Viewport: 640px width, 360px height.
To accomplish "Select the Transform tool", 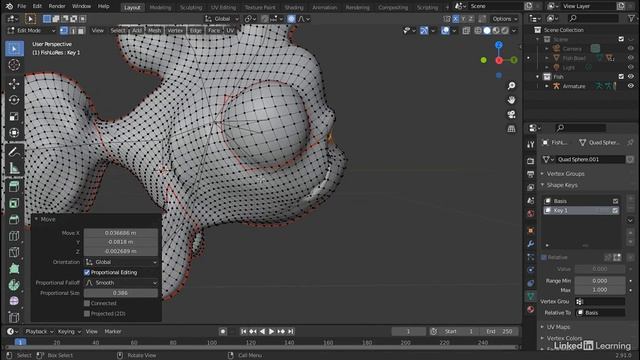I will tap(14, 133).
